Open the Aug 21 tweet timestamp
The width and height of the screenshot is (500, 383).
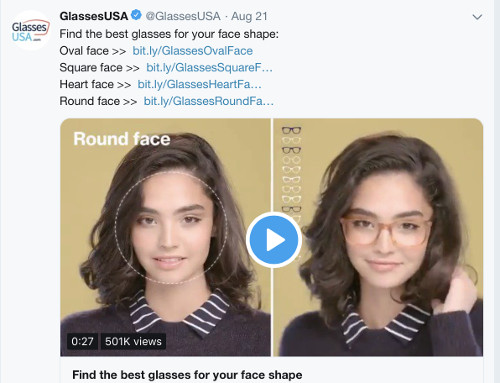tap(249, 16)
